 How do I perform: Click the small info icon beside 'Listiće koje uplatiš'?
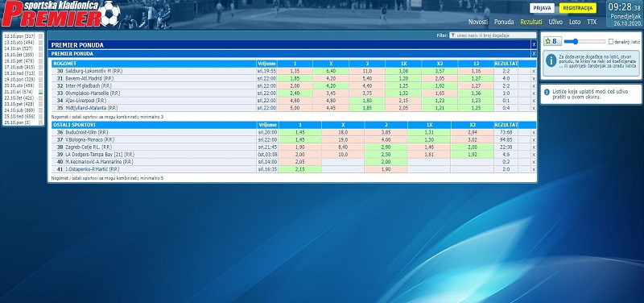tap(547, 92)
